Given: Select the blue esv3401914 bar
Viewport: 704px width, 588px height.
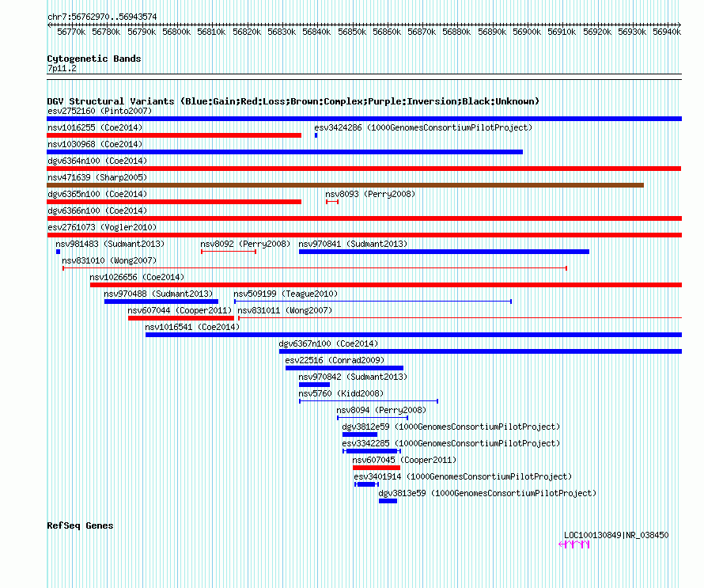Looking at the screenshot, I should (366, 484).
